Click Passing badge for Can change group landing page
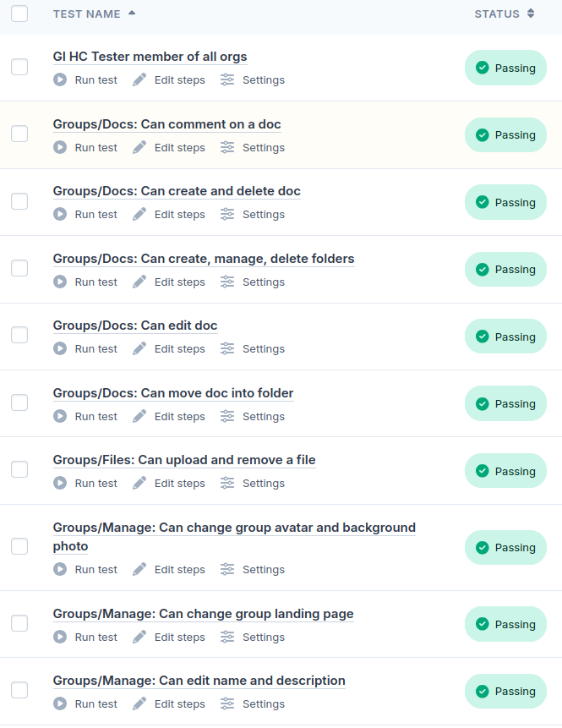Viewport: 562px width, 728px height. point(505,624)
